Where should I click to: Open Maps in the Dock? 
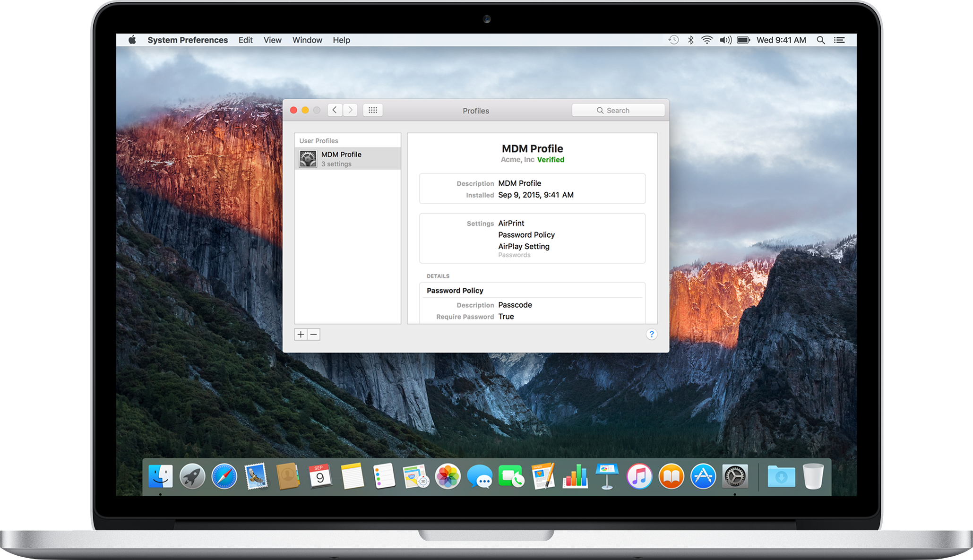[x=416, y=476]
